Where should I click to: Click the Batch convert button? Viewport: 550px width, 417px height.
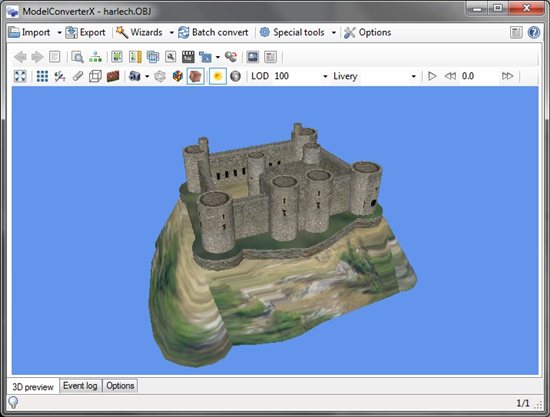213,33
